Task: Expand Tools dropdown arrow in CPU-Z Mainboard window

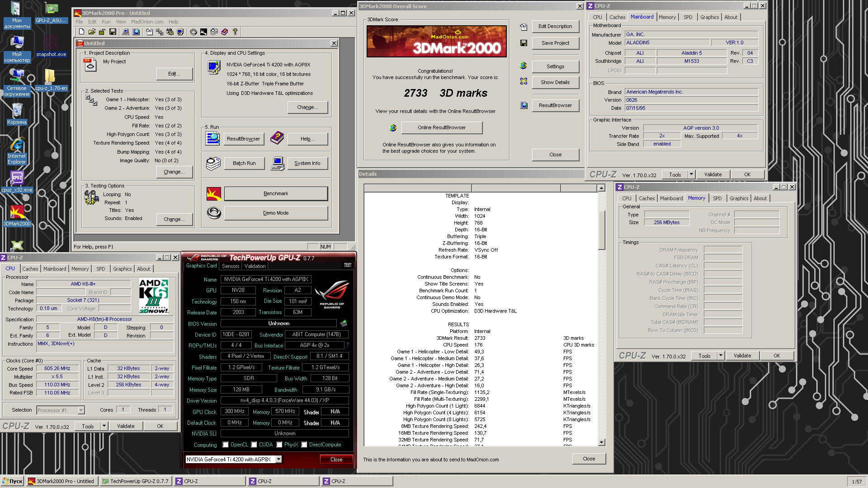Action: (691, 174)
